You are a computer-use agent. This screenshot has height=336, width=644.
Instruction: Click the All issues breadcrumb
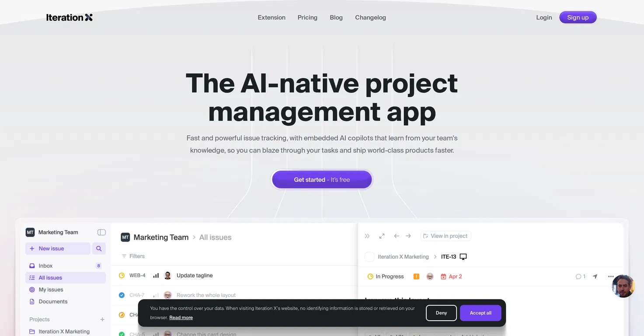coord(215,237)
